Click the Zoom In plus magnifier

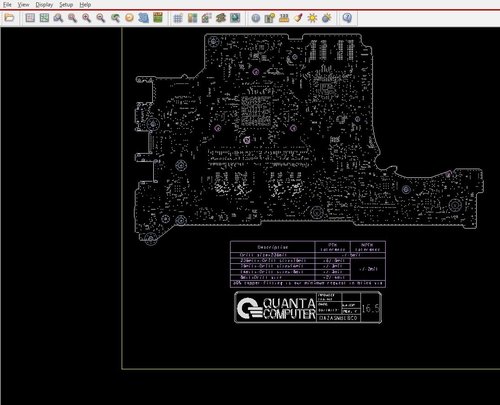point(87,18)
